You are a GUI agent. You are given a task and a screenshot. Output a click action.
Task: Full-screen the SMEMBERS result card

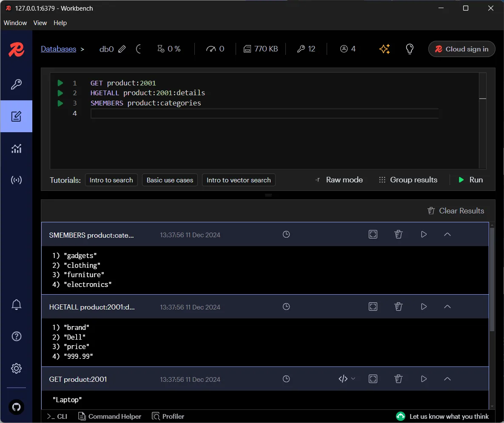click(373, 234)
